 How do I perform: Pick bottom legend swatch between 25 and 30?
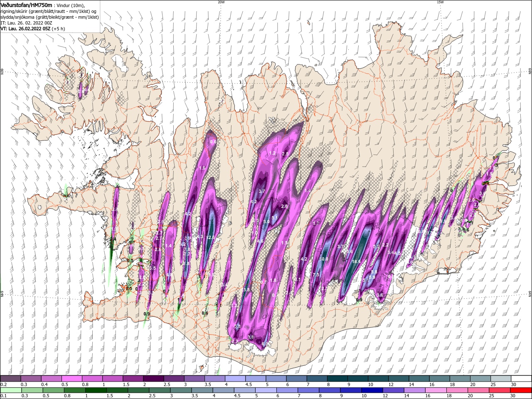500,390
